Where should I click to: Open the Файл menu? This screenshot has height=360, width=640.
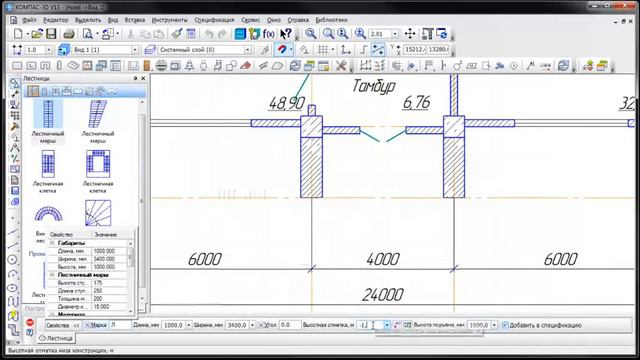coord(29,20)
